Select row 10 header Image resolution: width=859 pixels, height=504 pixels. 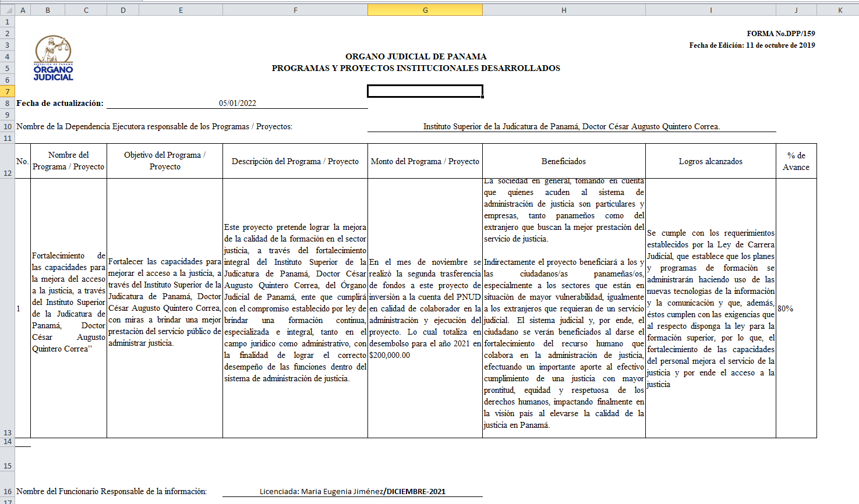coord(8,126)
